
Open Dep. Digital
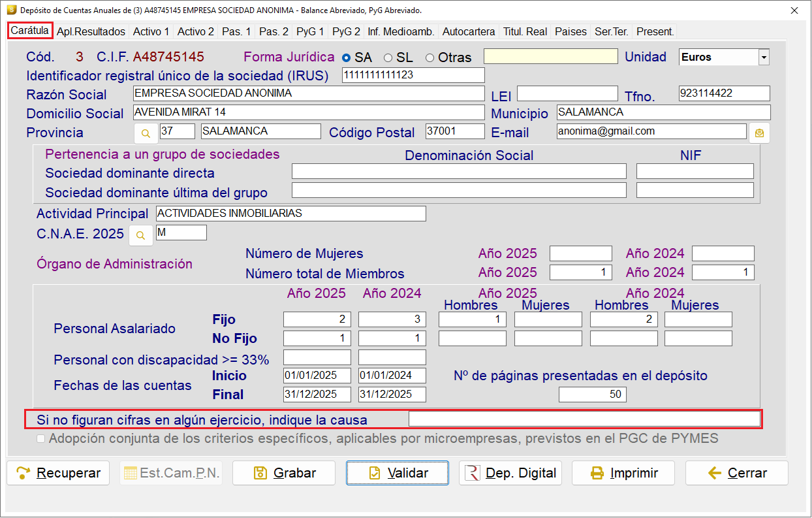(510, 473)
